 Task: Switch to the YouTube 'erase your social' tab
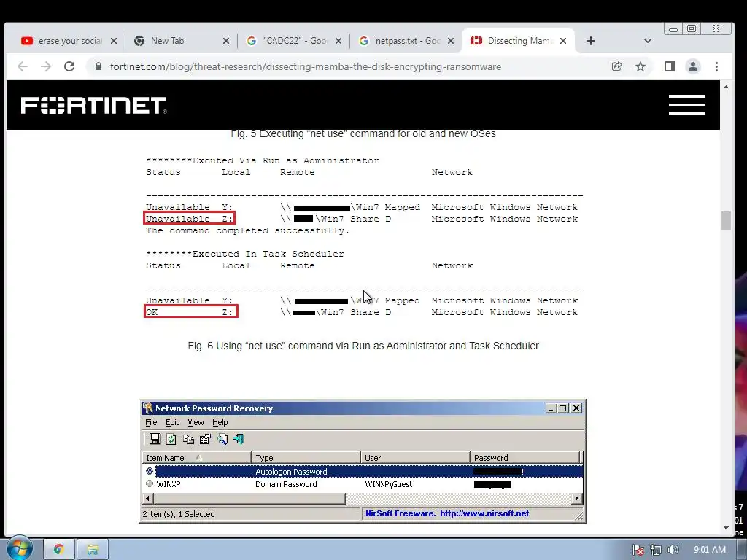[x=62, y=41]
